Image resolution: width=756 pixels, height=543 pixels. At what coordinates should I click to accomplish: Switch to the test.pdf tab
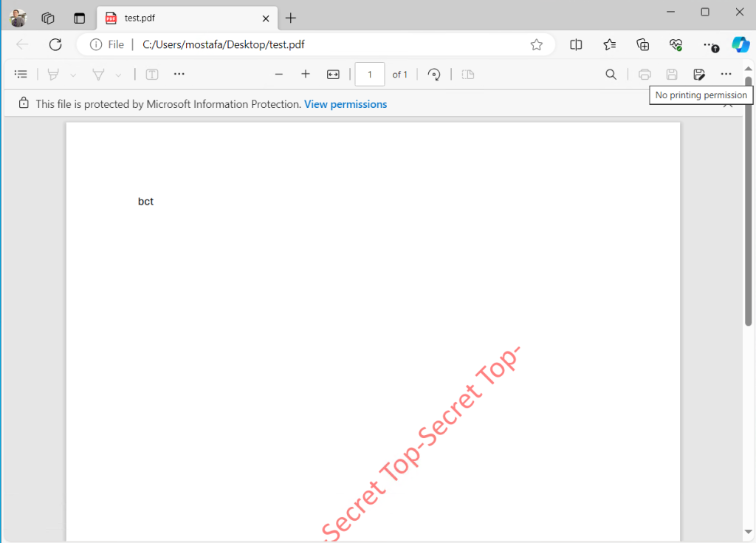click(x=188, y=18)
